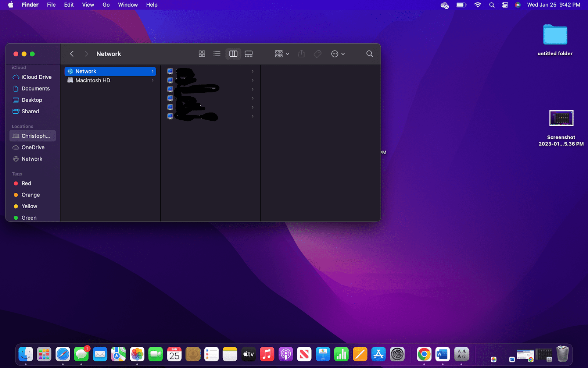Select the Orange tag in sidebar
Image resolution: width=588 pixels, height=368 pixels.
click(x=32, y=195)
